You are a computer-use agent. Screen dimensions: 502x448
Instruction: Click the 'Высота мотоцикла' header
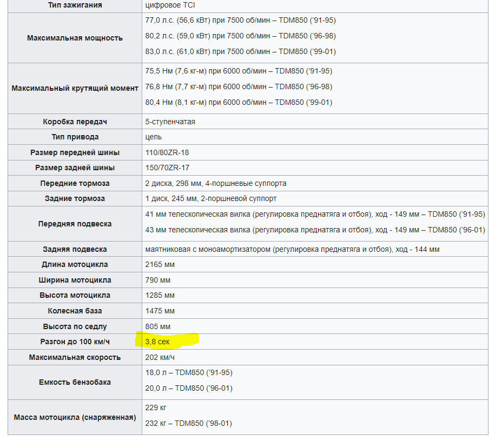[75, 296]
